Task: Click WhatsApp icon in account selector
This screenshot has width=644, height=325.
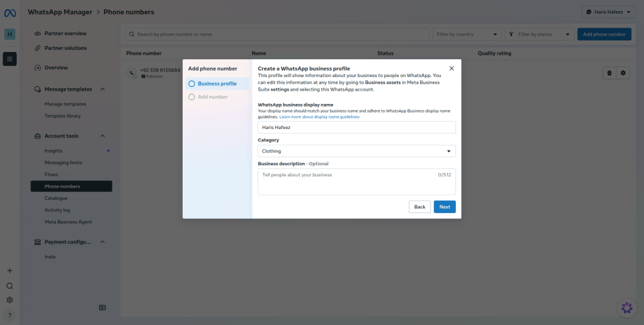Action: click(589, 12)
